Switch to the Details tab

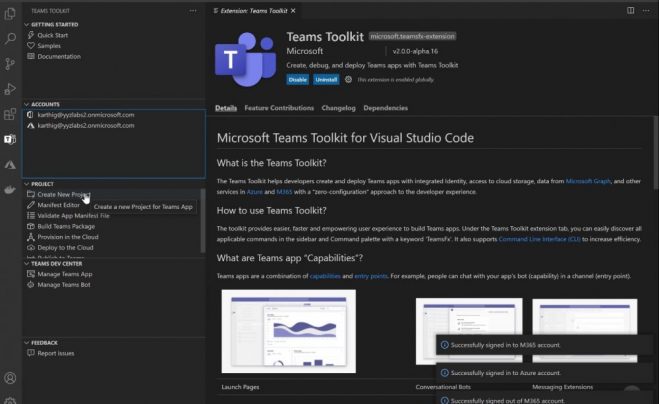226,108
